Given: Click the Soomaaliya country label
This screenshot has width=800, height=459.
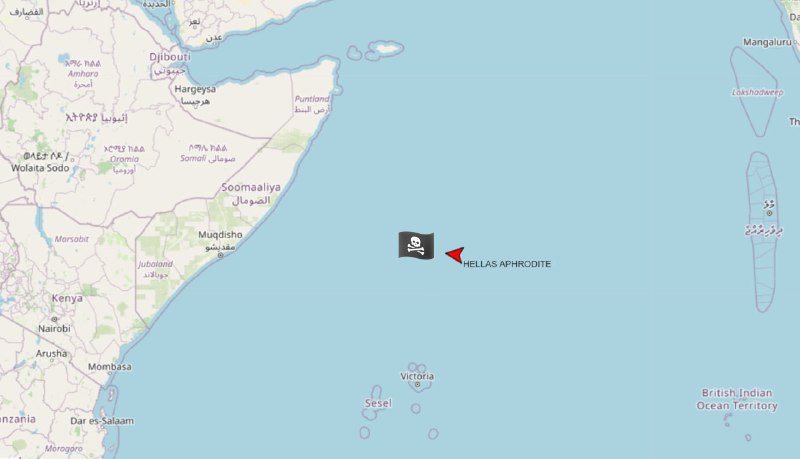Looking at the screenshot, I should pos(251,187).
